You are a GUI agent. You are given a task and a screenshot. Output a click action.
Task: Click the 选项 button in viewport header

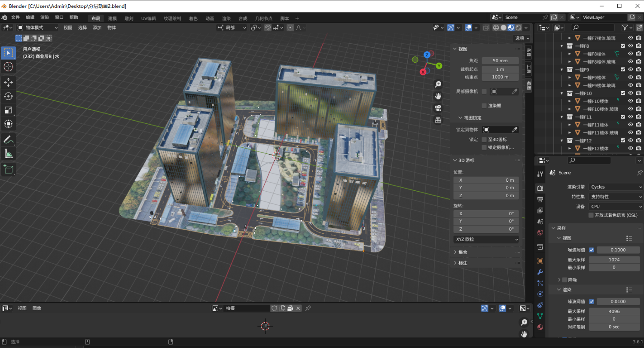point(521,38)
